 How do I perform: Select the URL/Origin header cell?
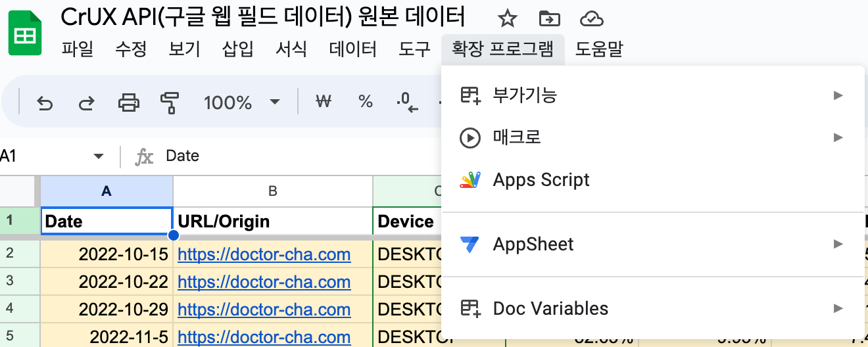(x=273, y=221)
